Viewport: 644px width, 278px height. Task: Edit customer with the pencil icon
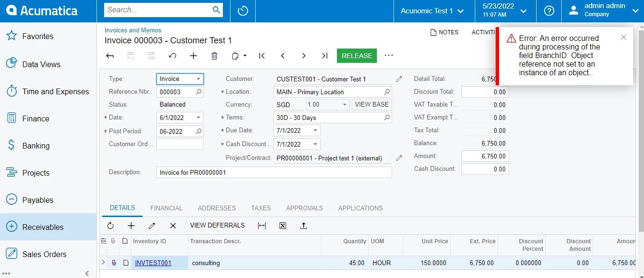coord(399,79)
